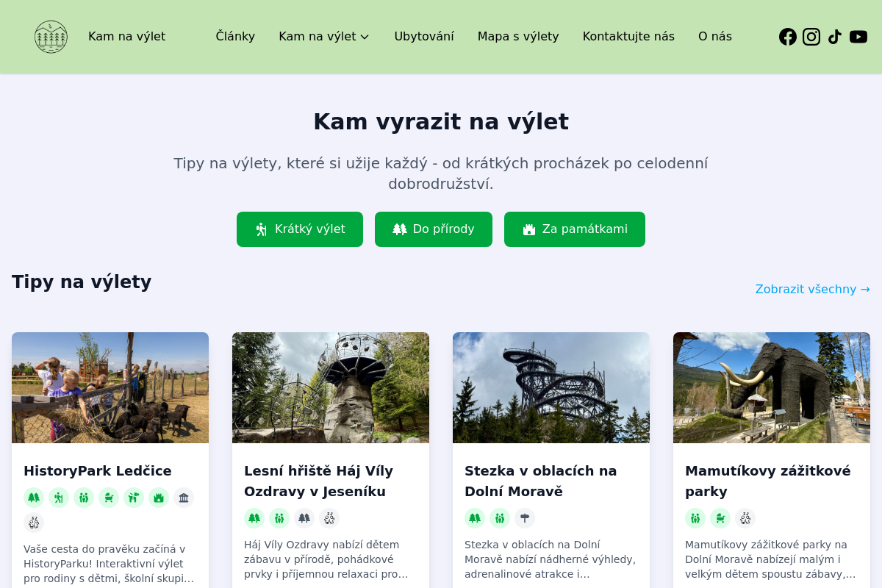Click the description starting 'Stezka v oblacích na Dolní'
The height and width of the screenshot is (588, 882).
pos(551,559)
